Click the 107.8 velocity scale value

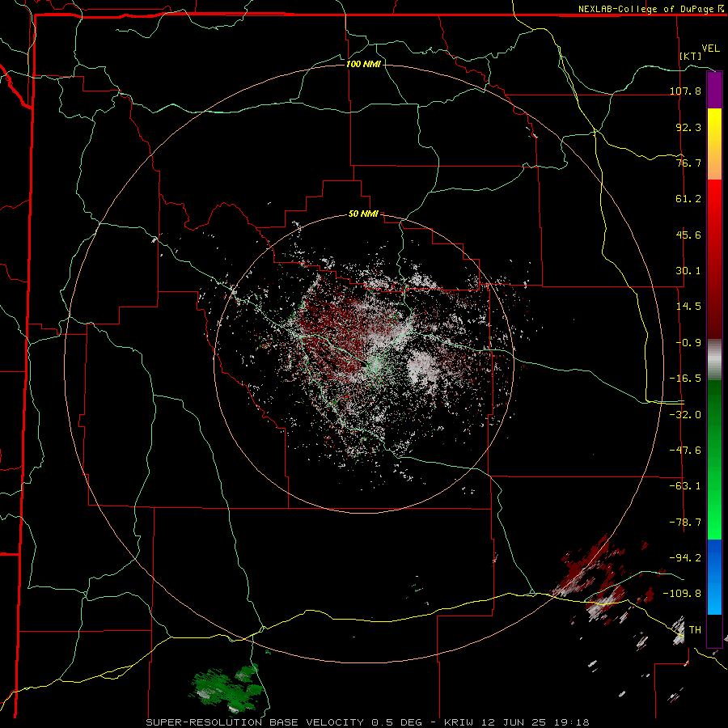point(685,91)
